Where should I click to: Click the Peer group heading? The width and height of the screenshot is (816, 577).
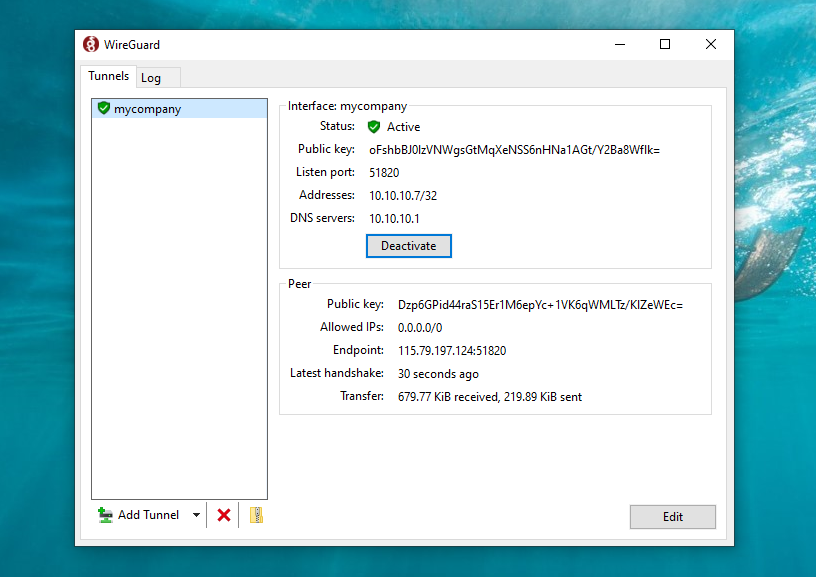[x=299, y=284]
